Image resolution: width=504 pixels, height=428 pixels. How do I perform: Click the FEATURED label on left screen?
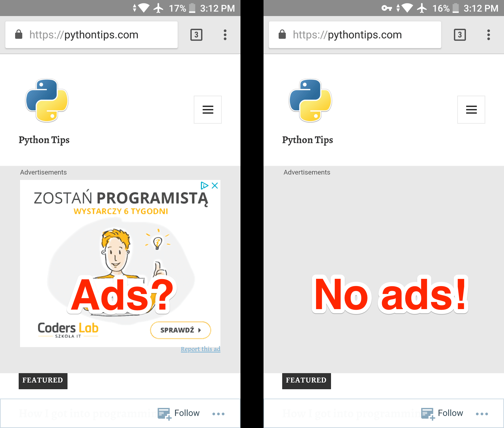pos(42,379)
